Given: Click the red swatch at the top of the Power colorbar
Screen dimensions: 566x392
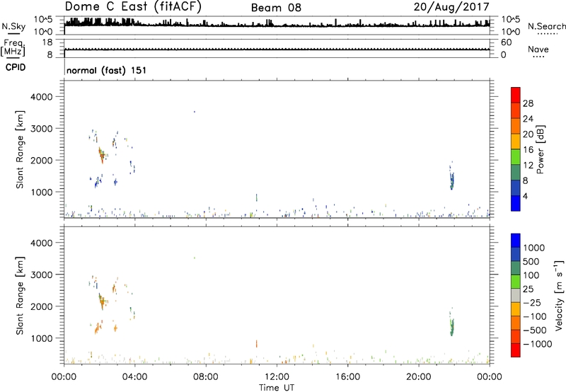Looking at the screenshot, I should 516,95.
